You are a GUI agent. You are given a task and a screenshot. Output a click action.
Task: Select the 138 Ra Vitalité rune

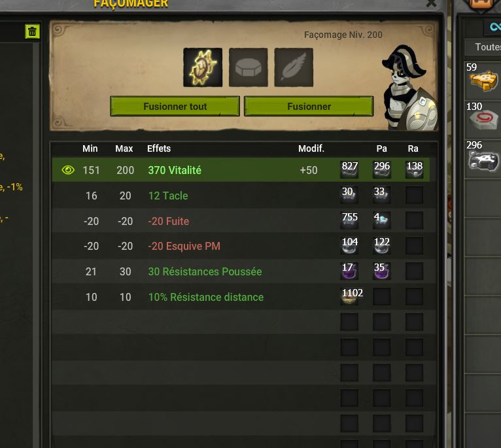pyautogui.click(x=414, y=169)
